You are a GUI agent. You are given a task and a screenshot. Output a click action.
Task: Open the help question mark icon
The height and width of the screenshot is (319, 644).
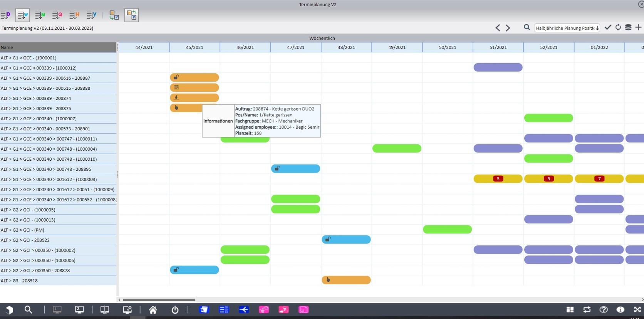tap(604, 309)
